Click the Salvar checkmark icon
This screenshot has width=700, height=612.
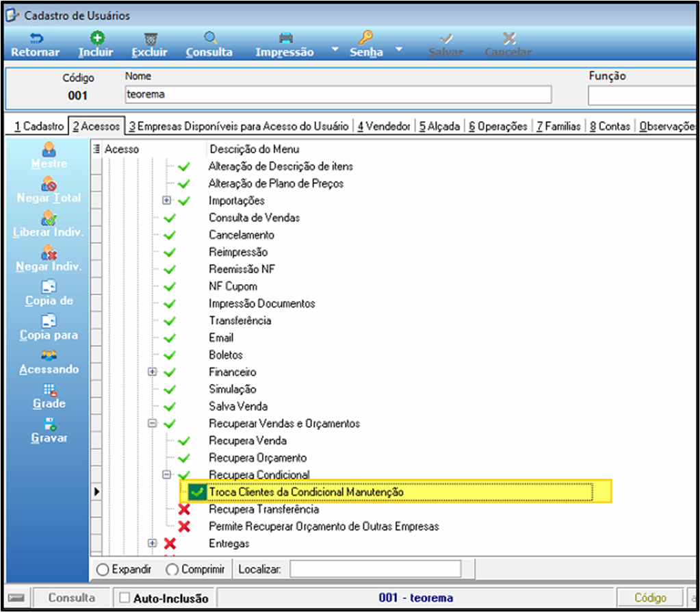click(x=446, y=38)
